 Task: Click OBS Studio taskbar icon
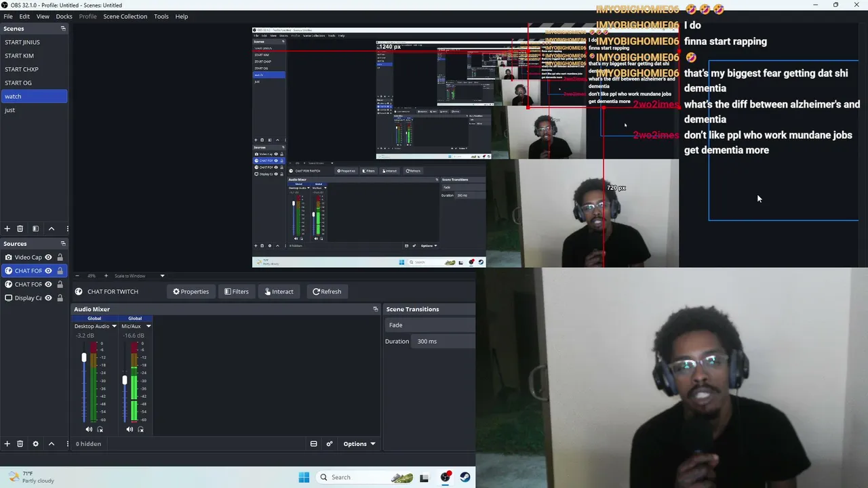[446, 477]
